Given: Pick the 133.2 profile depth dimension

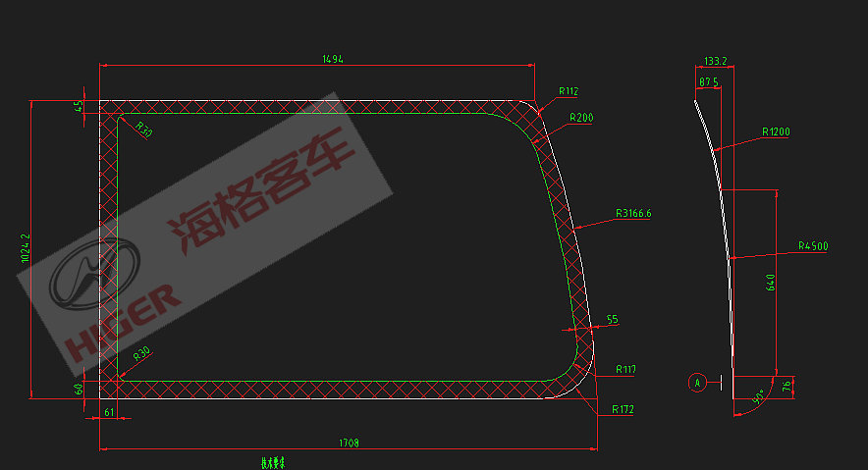Looking at the screenshot, I should tap(717, 60).
